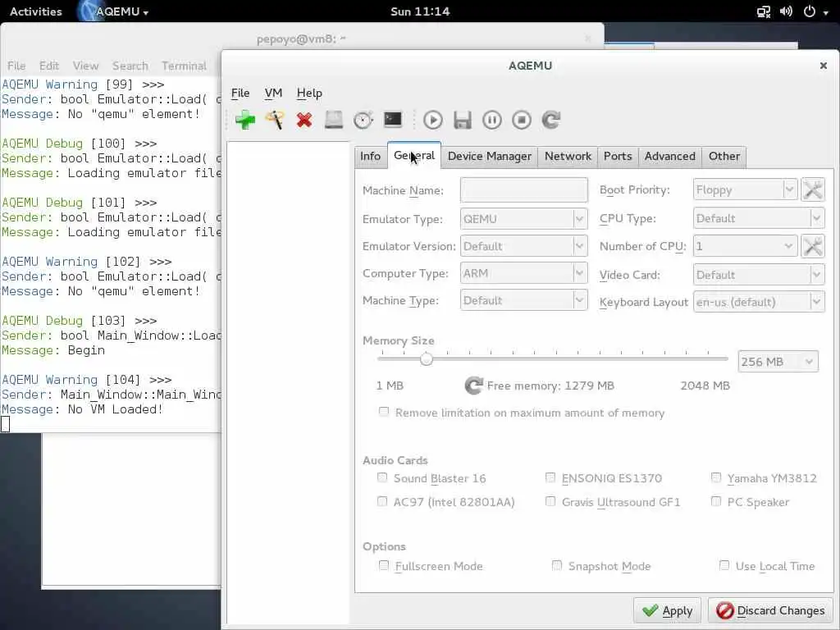This screenshot has width=840, height=630.
Task: Switch to the Device Manager tab
Action: point(490,157)
